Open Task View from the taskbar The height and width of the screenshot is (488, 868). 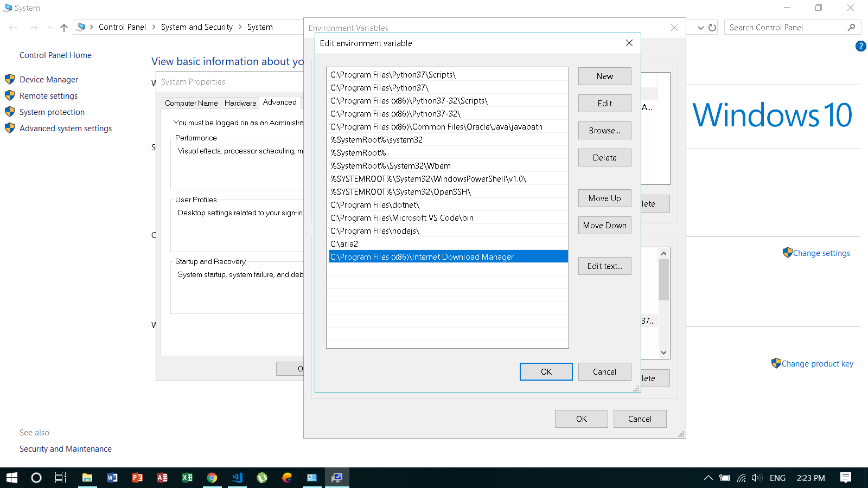point(60,478)
